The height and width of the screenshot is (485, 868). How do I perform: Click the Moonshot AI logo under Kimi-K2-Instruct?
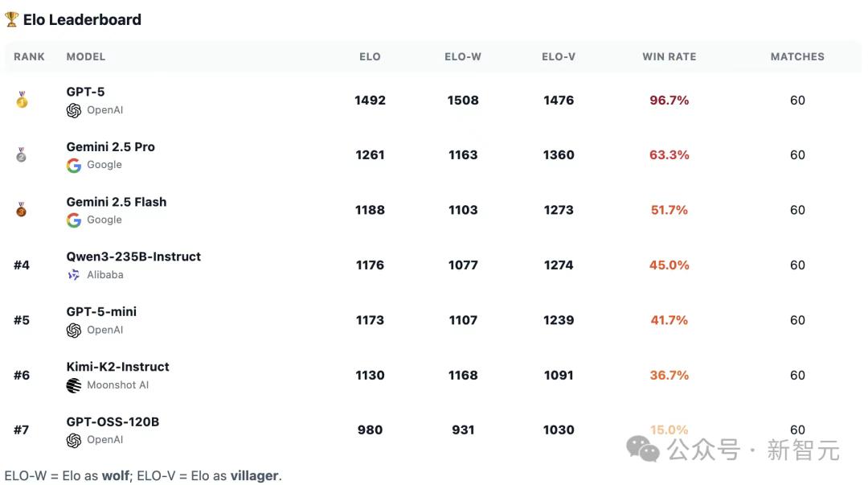tap(74, 385)
